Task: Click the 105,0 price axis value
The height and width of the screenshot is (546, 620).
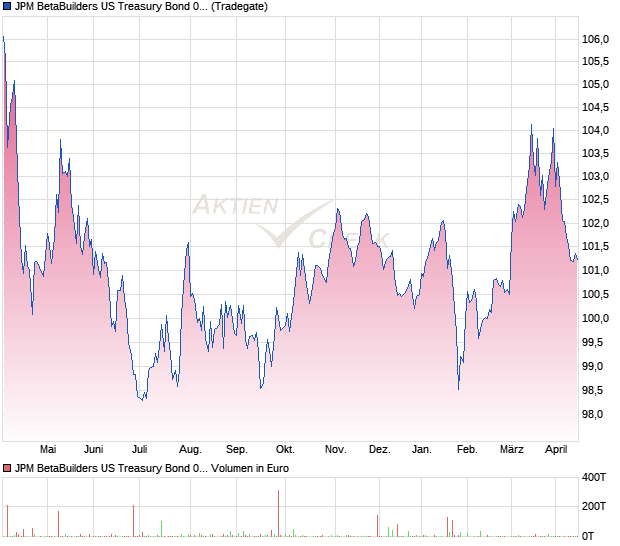Action: tap(595, 84)
